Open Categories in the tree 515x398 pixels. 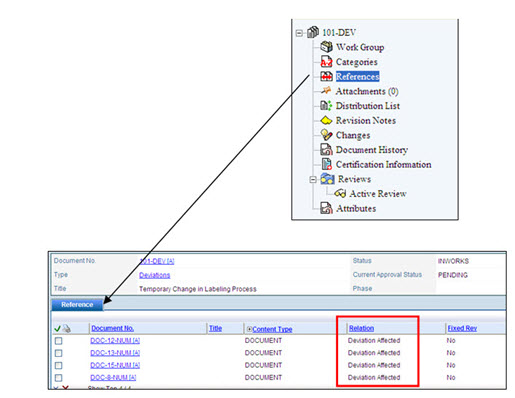(x=357, y=62)
